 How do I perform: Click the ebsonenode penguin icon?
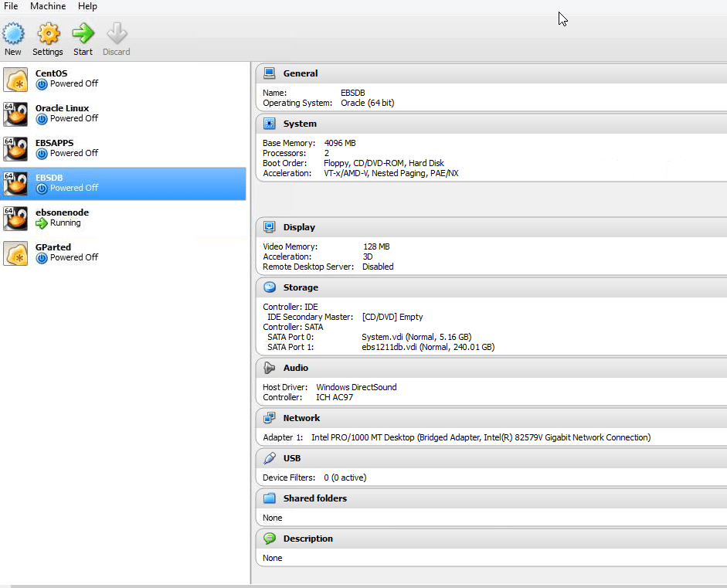point(15,219)
